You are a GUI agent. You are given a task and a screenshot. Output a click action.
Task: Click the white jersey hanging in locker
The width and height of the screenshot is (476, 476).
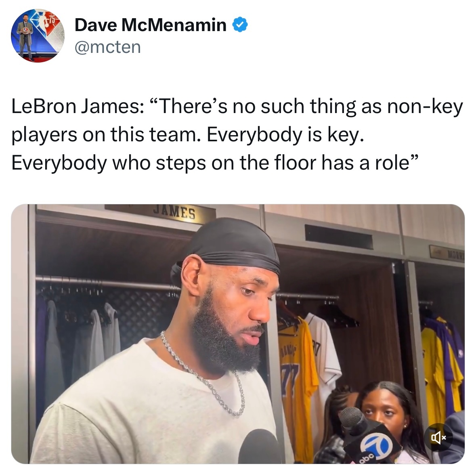point(325,355)
